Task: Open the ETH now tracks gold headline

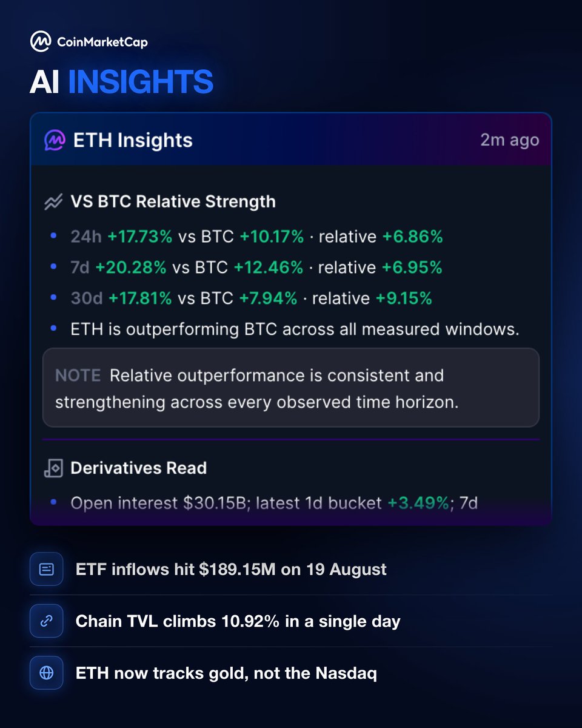Action: [x=226, y=673]
